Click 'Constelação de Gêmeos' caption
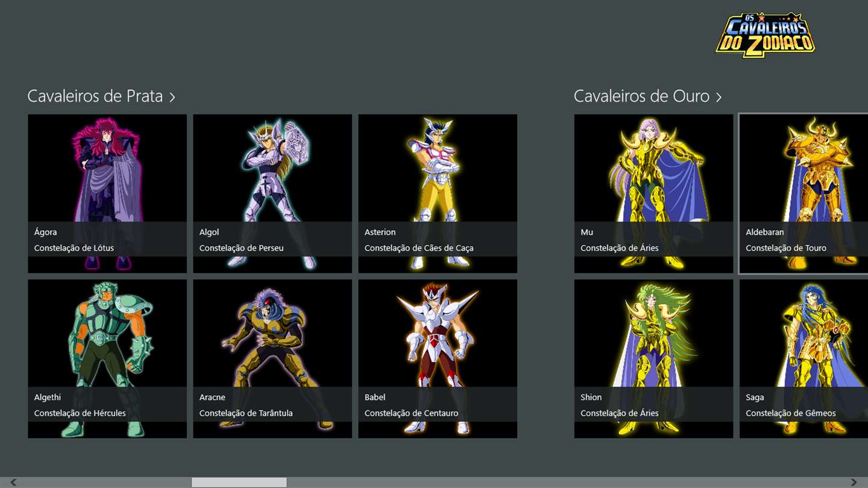The image size is (868, 488). tap(791, 413)
